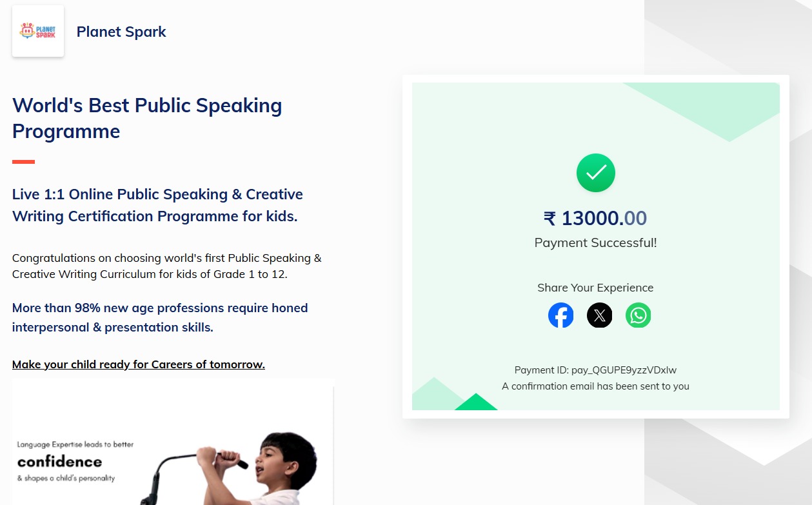The image size is (812, 505).
Task: Click the 'Payment Successful!' message
Action: (595, 243)
